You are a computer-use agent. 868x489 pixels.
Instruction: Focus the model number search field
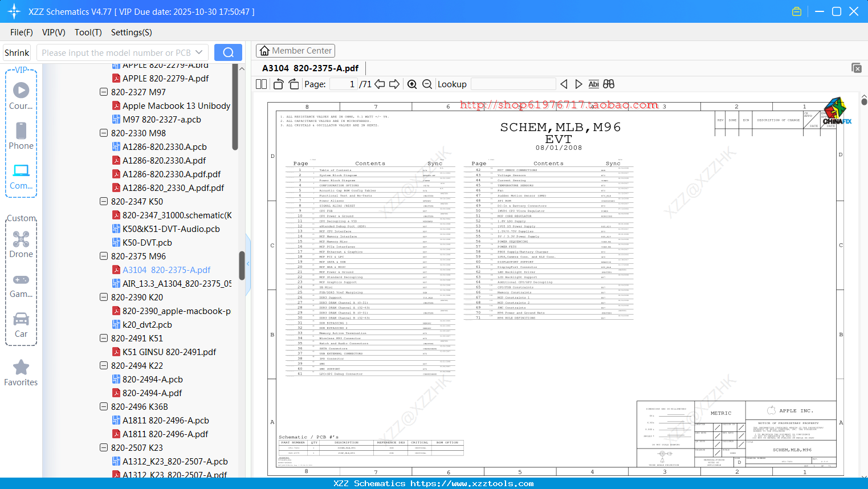[116, 52]
